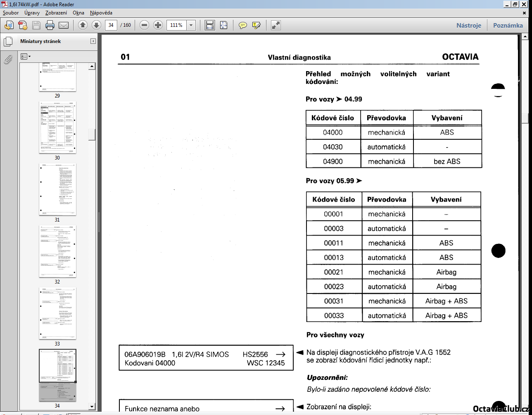Add a sticky note comment

click(x=243, y=25)
